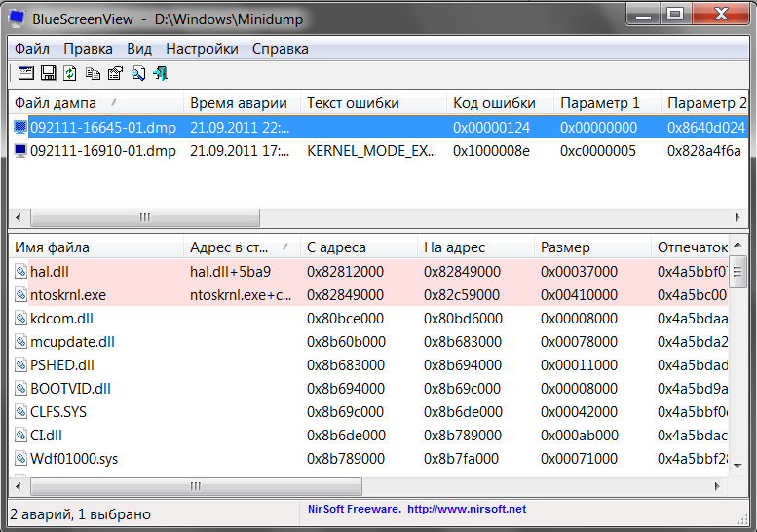Sort by На адрес column header
The height and width of the screenshot is (532, 757).
(x=475, y=247)
